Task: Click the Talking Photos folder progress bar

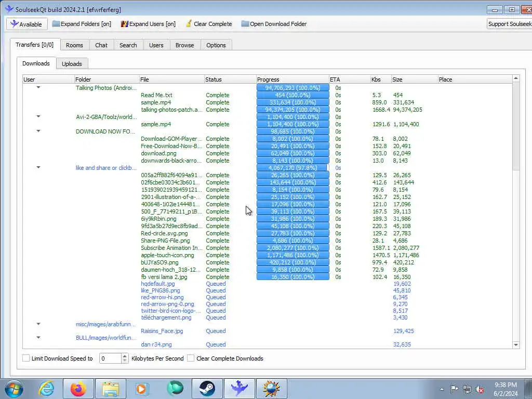Action: click(x=293, y=87)
